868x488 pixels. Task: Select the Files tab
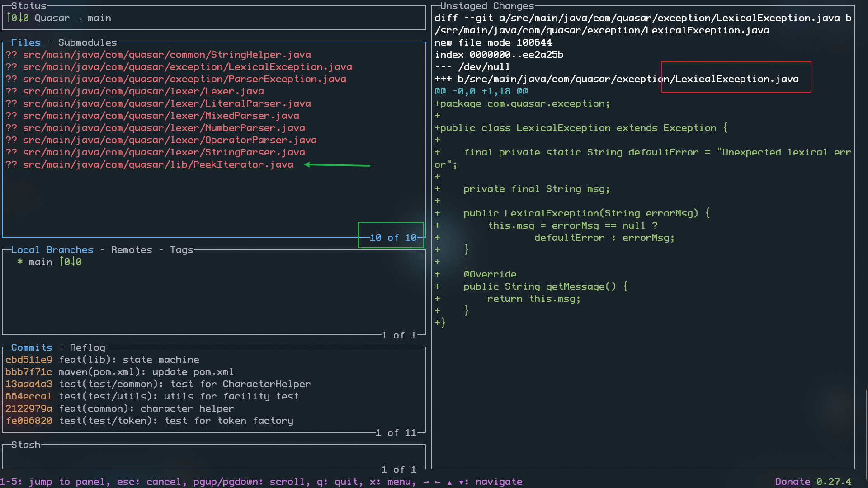26,42
